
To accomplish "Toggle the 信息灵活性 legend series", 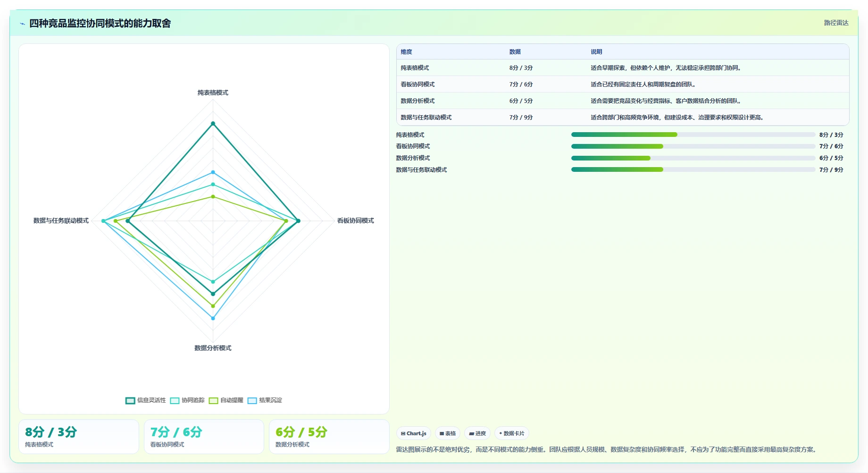I will (x=146, y=400).
